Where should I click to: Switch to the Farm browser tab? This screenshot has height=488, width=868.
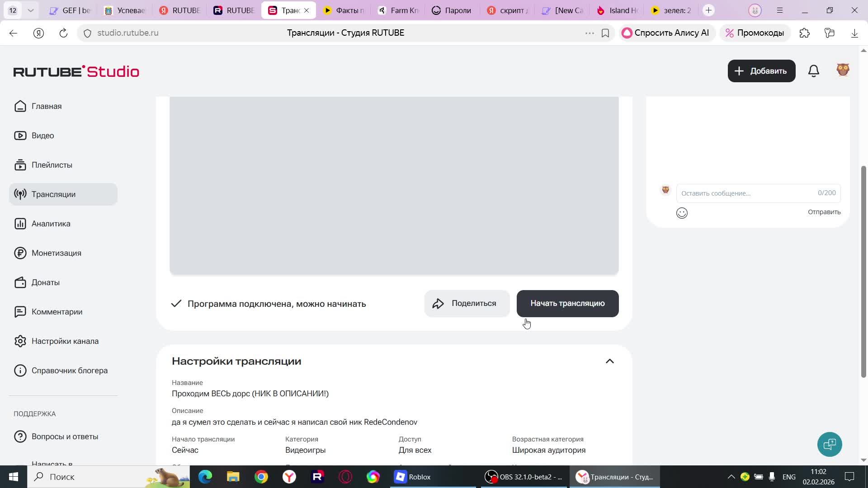coord(397,10)
